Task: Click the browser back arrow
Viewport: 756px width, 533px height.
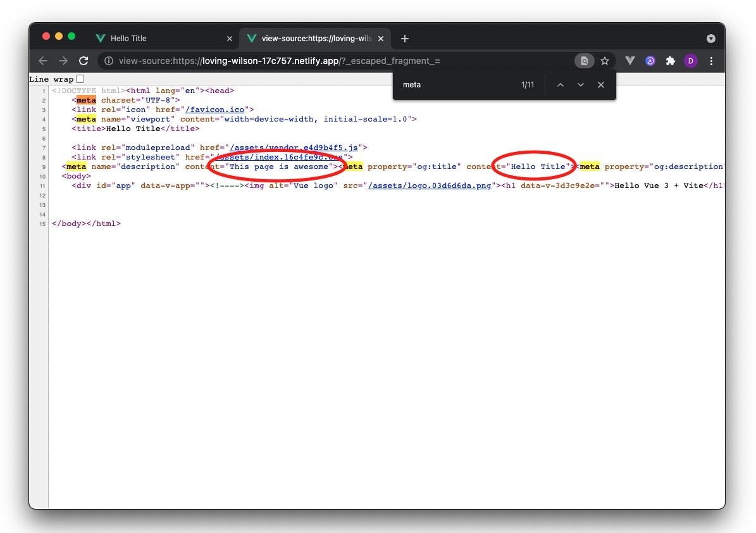Action: point(43,61)
